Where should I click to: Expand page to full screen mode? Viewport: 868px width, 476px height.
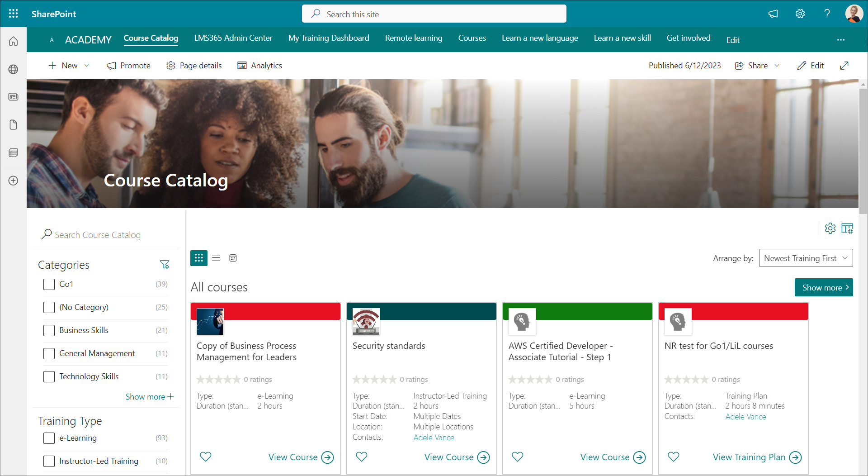coord(844,66)
